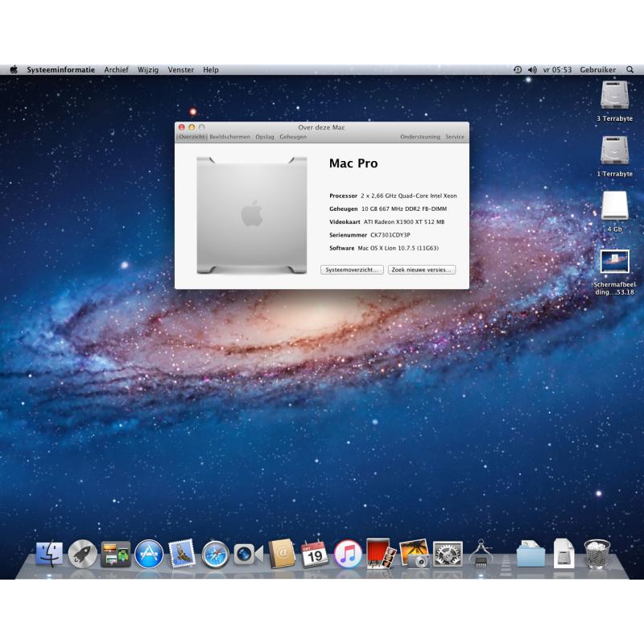
Task: Select the Overzicht tab
Action: point(192,137)
